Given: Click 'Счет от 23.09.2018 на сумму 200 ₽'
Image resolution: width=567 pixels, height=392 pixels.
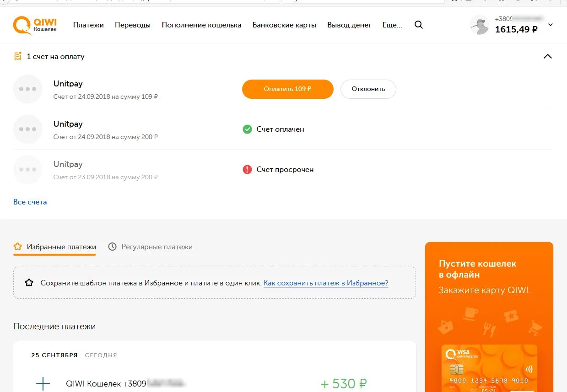Looking at the screenshot, I should (106, 177).
